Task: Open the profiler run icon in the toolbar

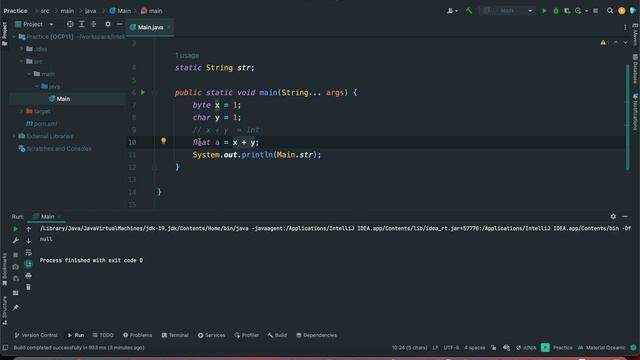Action: tap(578, 11)
